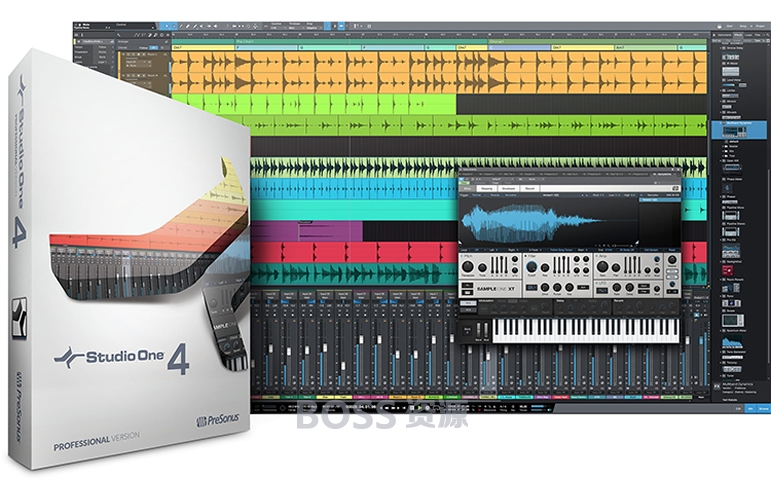Open the Timebase dropdown
The height and width of the screenshot is (479, 771).
point(297,28)
